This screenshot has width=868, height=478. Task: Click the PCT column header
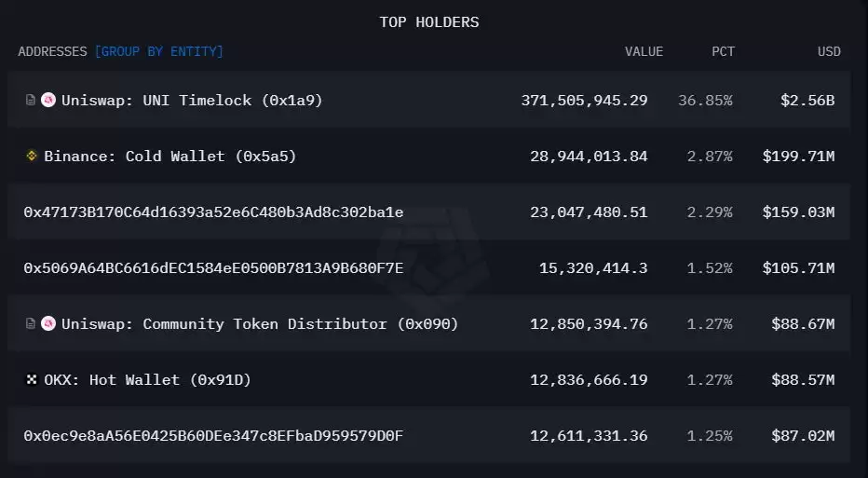coord(723,51)
